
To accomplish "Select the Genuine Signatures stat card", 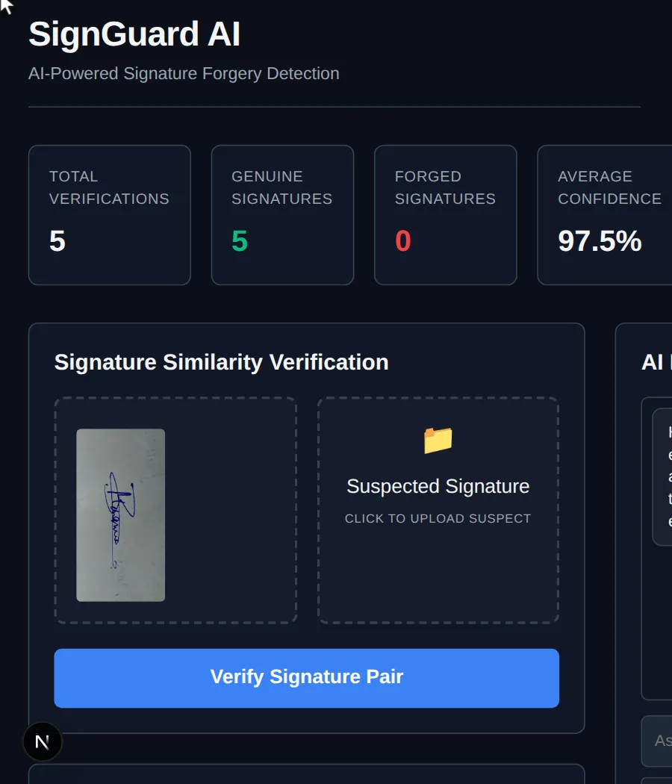I will pyautogui.click(x=282, y=215).
